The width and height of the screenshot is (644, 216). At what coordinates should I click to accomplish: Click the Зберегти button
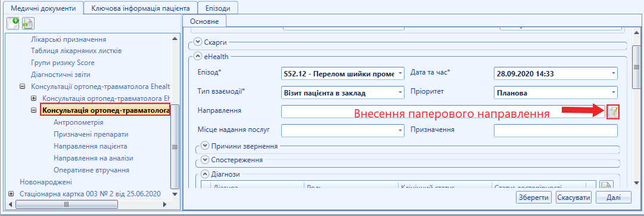pyautogui.click(x=534, y=197)
